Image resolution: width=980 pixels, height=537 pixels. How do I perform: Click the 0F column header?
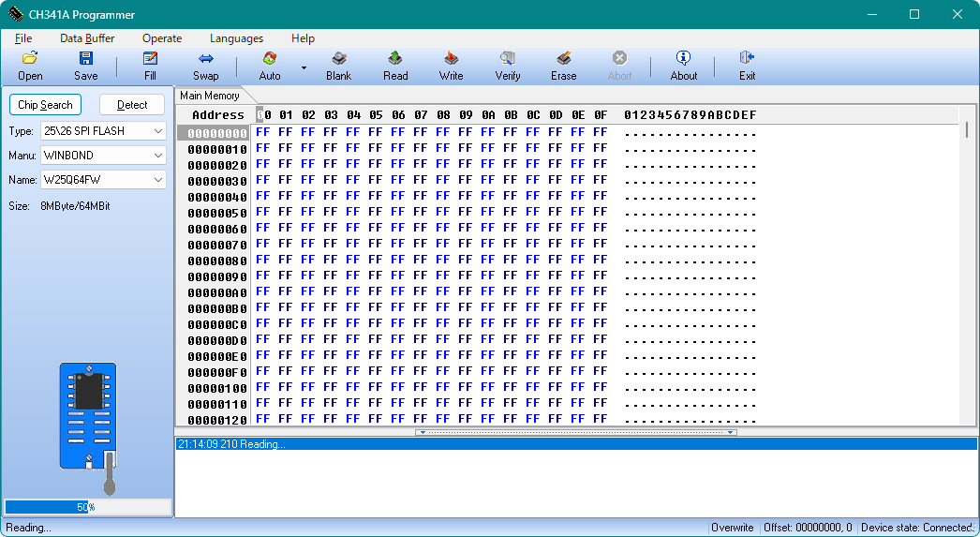click(601, 115)
